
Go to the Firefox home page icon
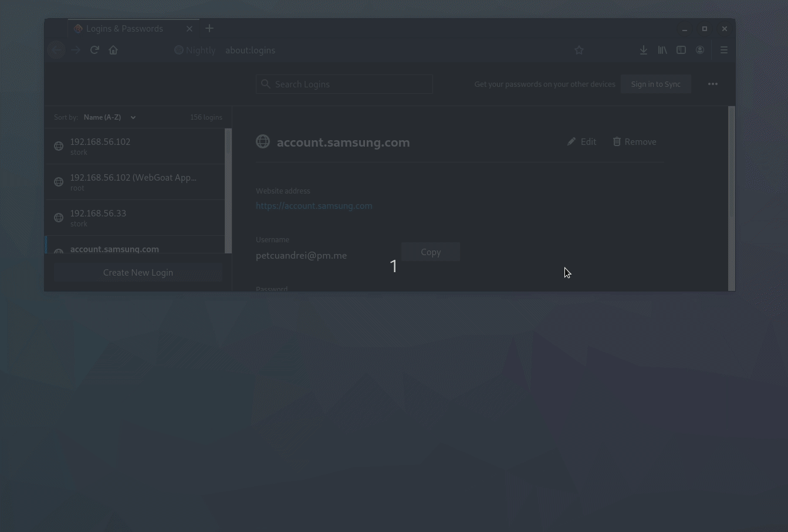[x=113, y=50]
